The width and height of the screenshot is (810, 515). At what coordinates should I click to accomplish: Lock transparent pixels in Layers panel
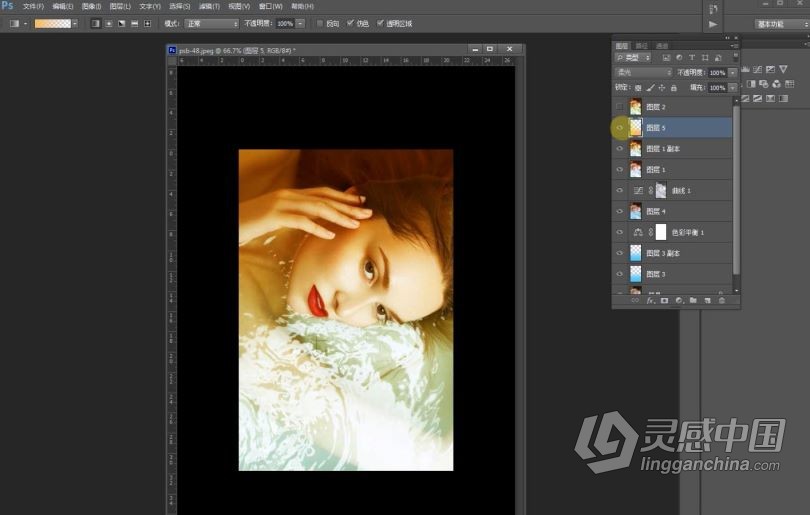638,88
